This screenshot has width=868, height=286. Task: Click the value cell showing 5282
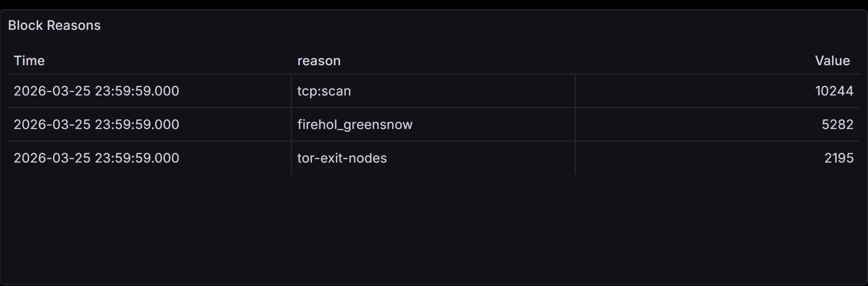(x=717, y=124)
